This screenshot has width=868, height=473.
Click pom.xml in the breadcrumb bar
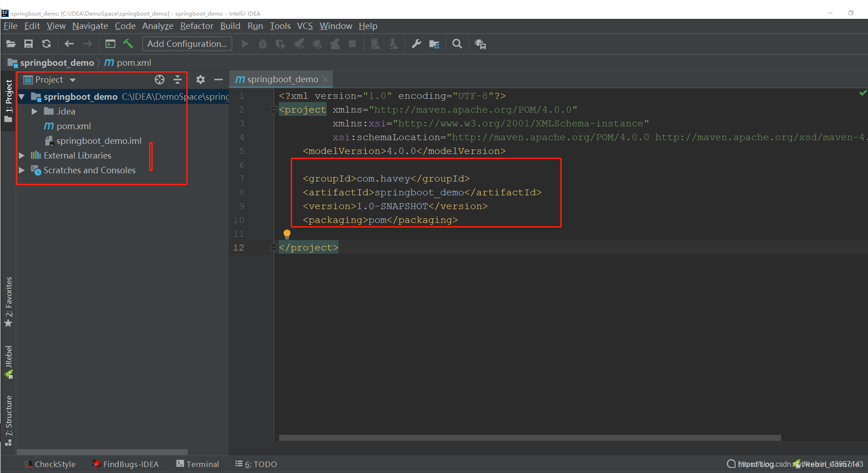tap(128, 63)
